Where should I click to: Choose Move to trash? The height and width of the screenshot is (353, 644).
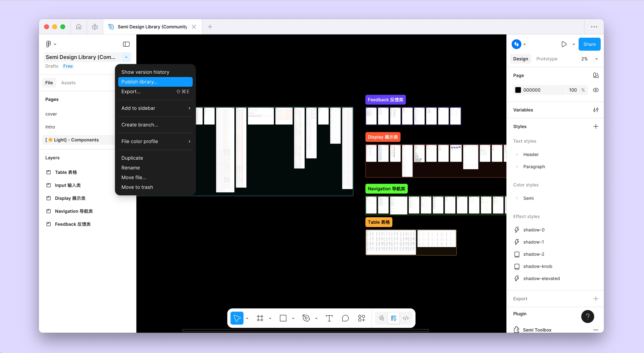pyautogui.click(x=155, y=187)
